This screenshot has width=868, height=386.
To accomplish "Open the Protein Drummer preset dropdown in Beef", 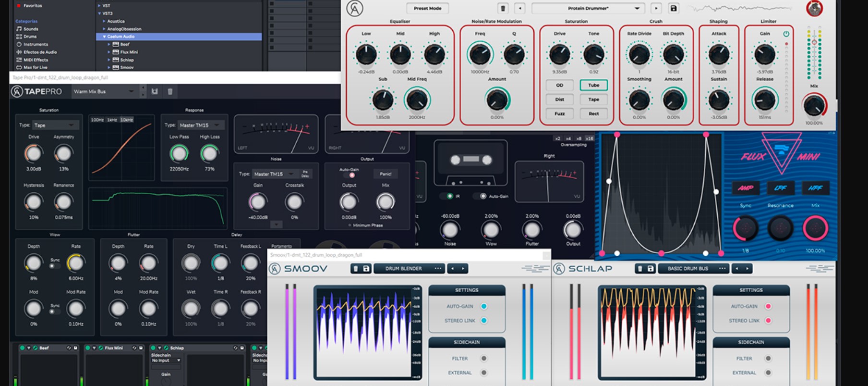I will tap(588, 8).
